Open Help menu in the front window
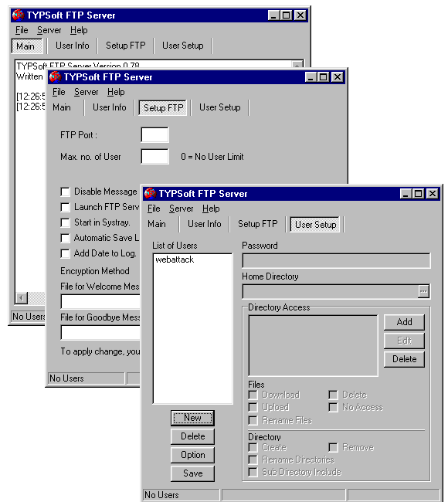Image resolution: width=448 pixels, height=502 pixels. [211, 209]
